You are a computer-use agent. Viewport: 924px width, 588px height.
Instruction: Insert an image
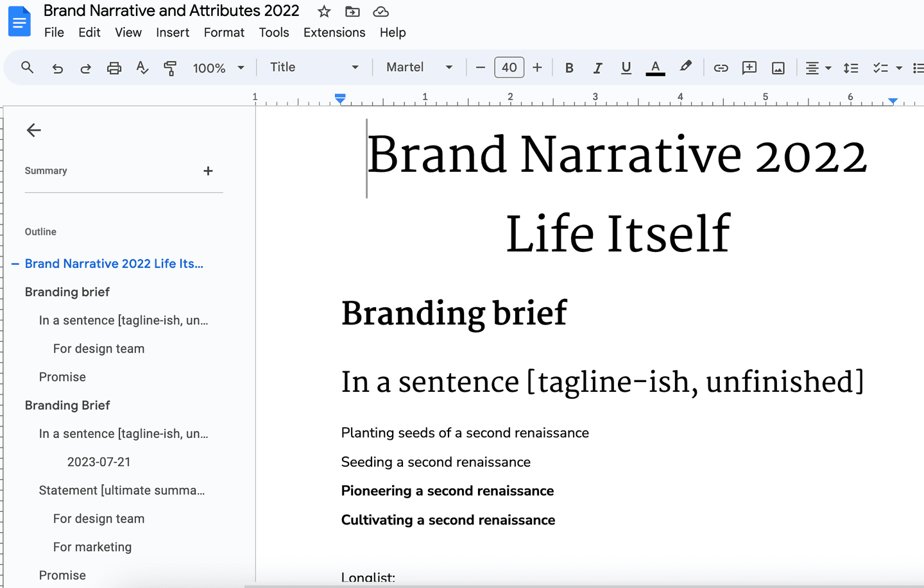(778, 67)
